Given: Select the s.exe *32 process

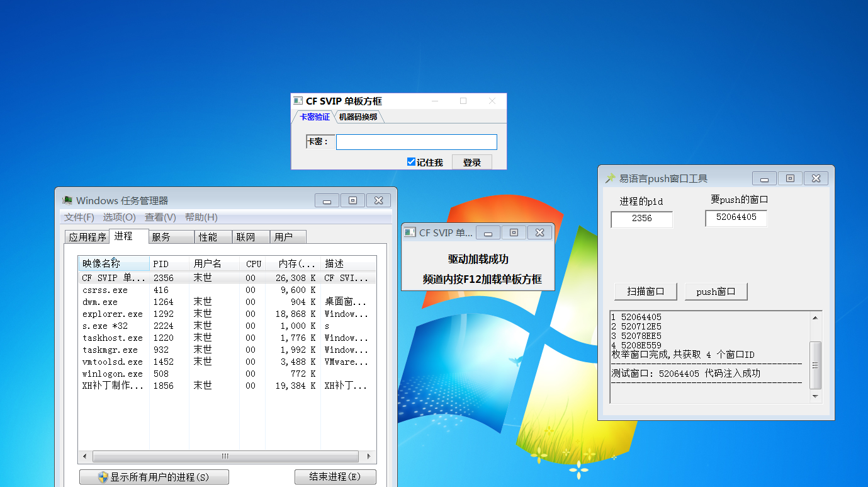Looking at the screenshot, I should tap(105, 326).
